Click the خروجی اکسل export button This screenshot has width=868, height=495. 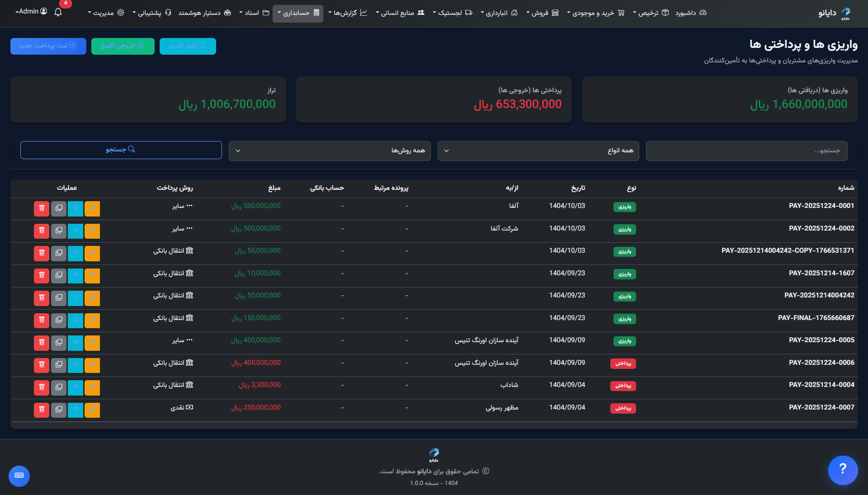[x=123, y=46]
